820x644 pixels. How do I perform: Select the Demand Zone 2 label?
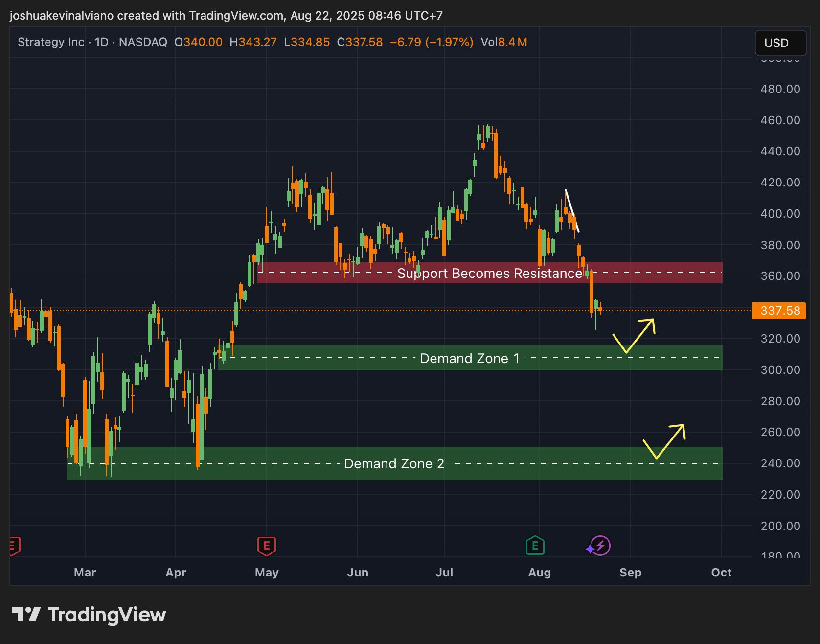click(394, 464)
